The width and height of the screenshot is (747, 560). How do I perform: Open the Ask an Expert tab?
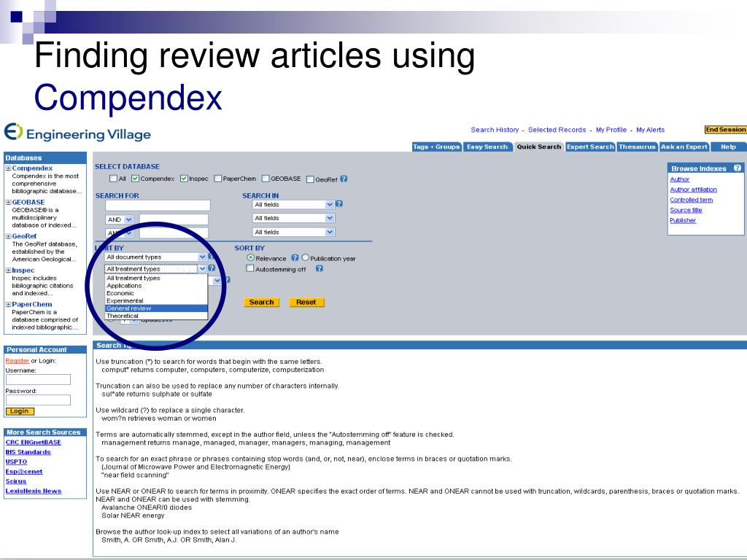tap(684, 147)
